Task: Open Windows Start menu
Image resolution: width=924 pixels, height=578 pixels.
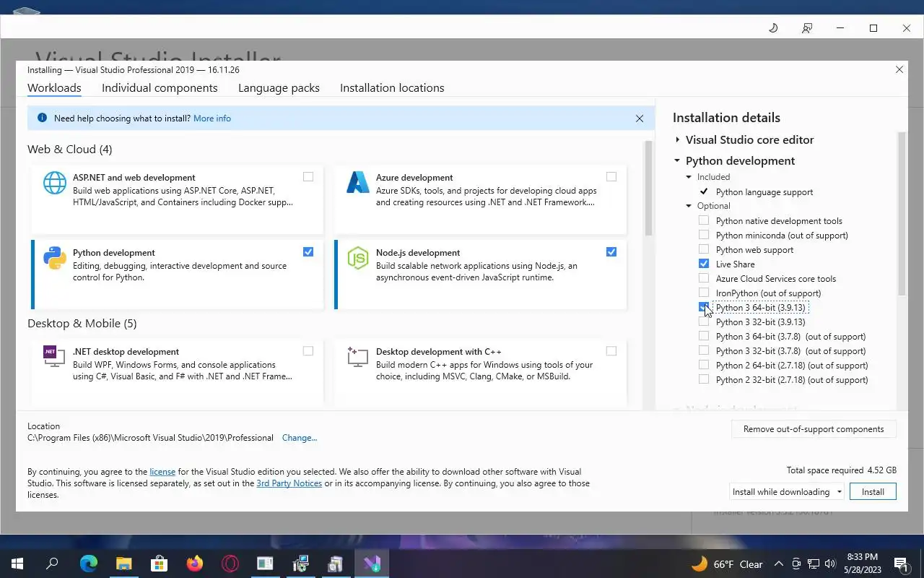Action: tap(17, 564)
